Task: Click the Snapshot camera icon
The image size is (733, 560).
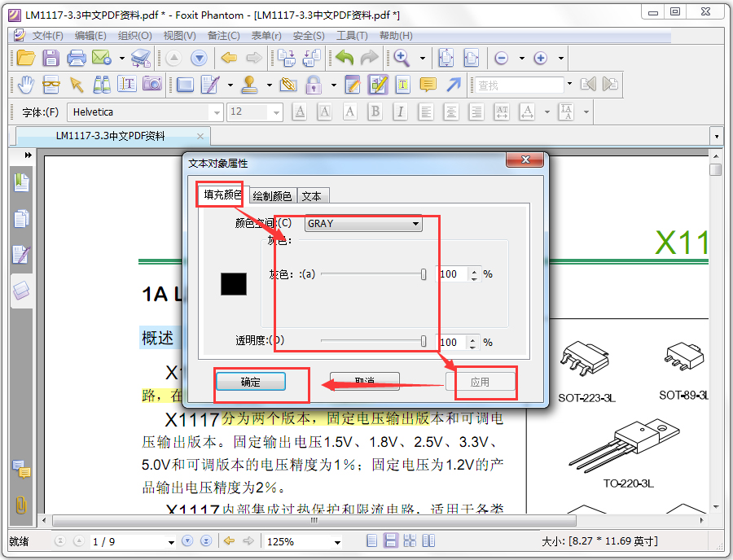Action: point(152,84)
